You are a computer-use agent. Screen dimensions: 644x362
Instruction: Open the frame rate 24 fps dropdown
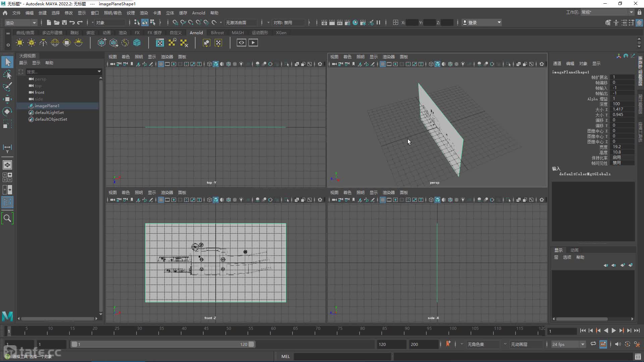tap(568, 344)
